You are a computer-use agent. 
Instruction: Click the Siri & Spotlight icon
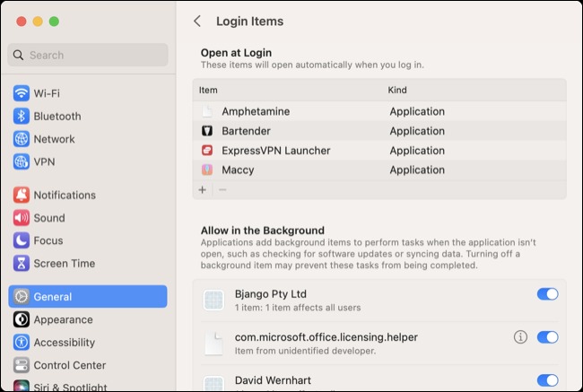(x=22, y=386)
